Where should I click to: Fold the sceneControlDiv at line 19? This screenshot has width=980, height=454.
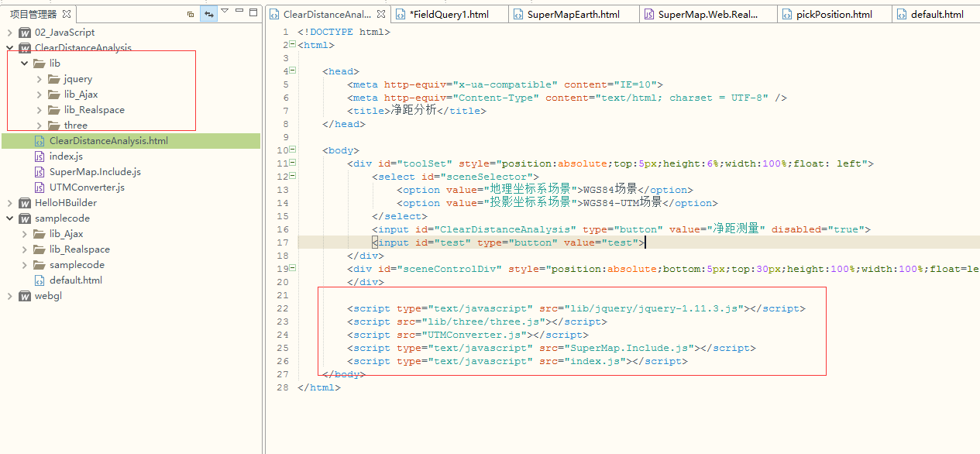point(293,268)
